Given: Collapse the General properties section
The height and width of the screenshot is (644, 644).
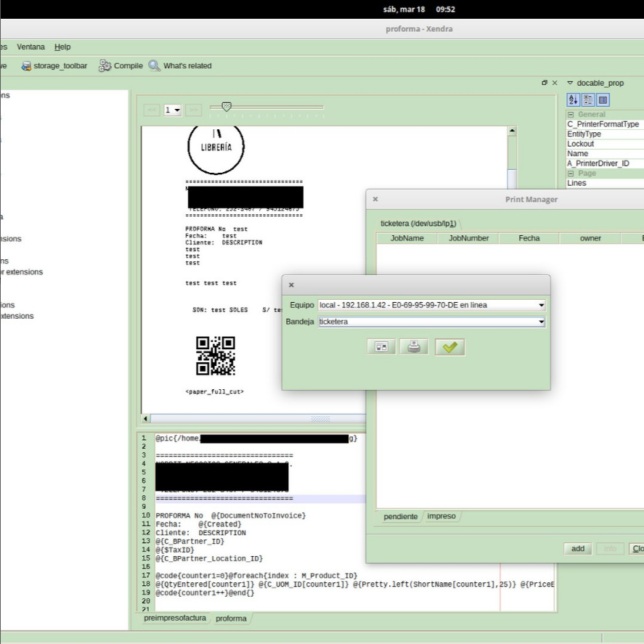Looking at the screenshot, I should coord(573,114).
